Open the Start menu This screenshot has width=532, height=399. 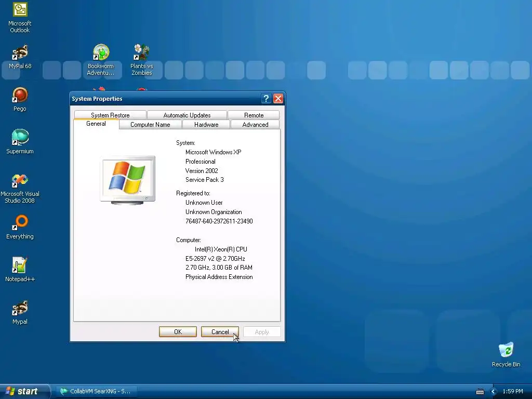click(x=24, y=392)
